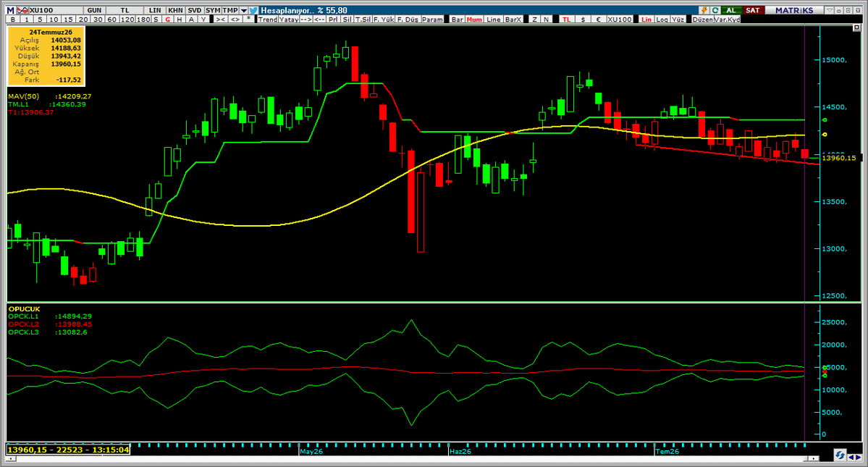
Task: Click the red G daily period button
Action: point(168,20)
